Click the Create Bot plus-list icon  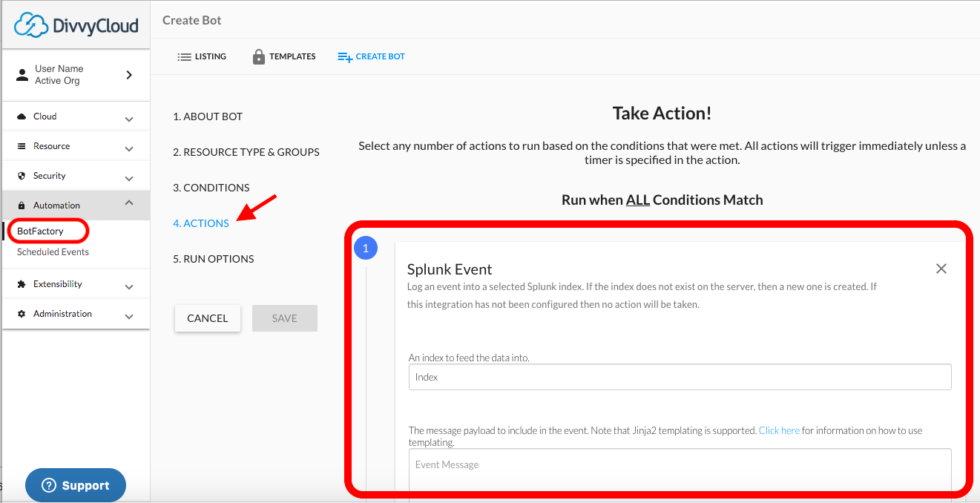[345, 57]
